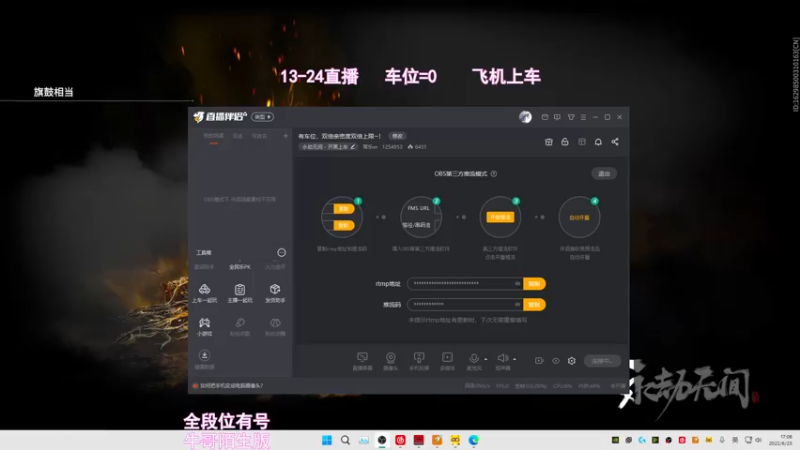
Task: Copy the stream key
Action: (534, 305)
